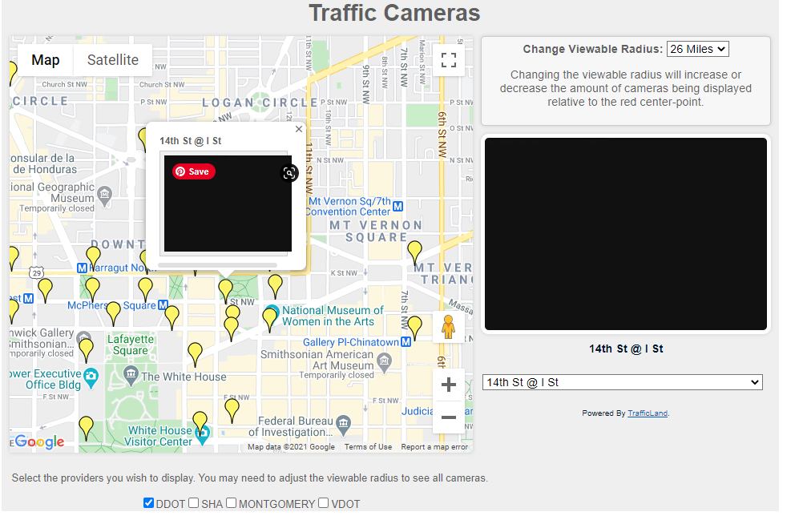
Task: Click the Executive Office Bldg camera icon
Action: 91,378
